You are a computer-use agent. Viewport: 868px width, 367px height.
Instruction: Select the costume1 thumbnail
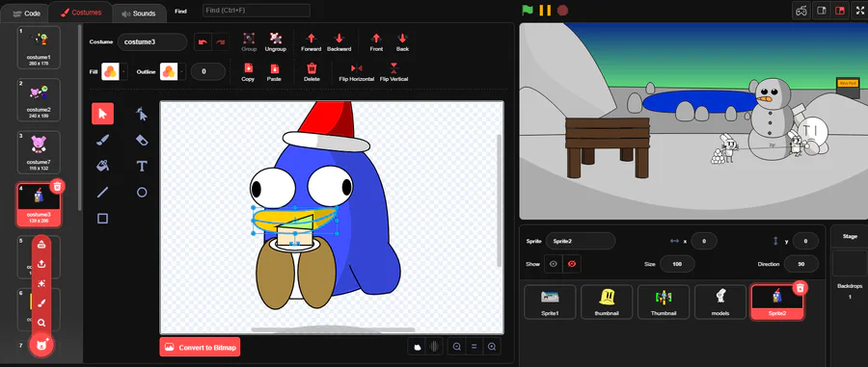click(x=39, y=47)
